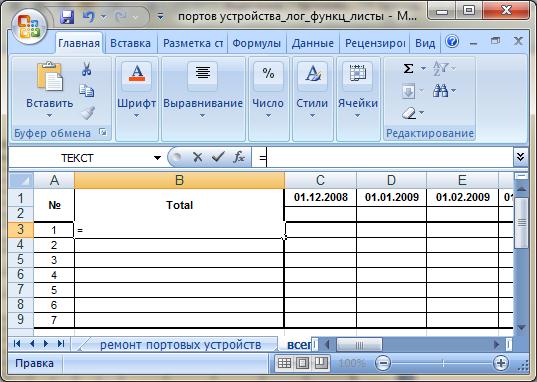Open the Шрифт font group

[x=137, y=99]
